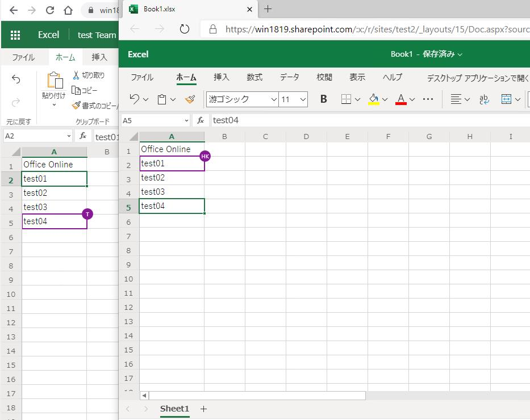Add a new sheet with the plus button
Screen dimensions: 530x420
pyautogui.click(x=203, y=409)
